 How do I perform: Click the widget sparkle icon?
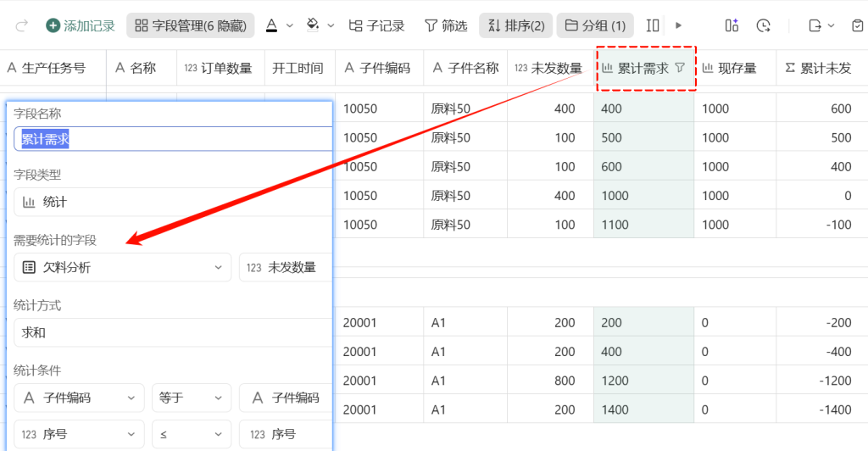pos(732,25)
